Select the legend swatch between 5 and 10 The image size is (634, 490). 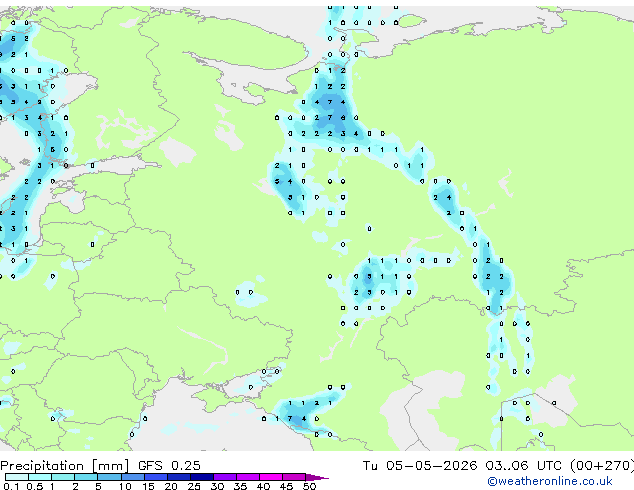coord(109,477)
